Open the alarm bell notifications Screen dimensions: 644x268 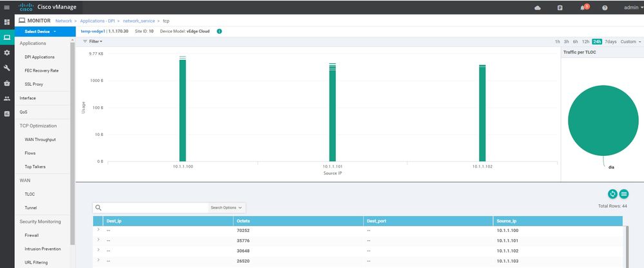pyautogui.click(x=584, y=7)
